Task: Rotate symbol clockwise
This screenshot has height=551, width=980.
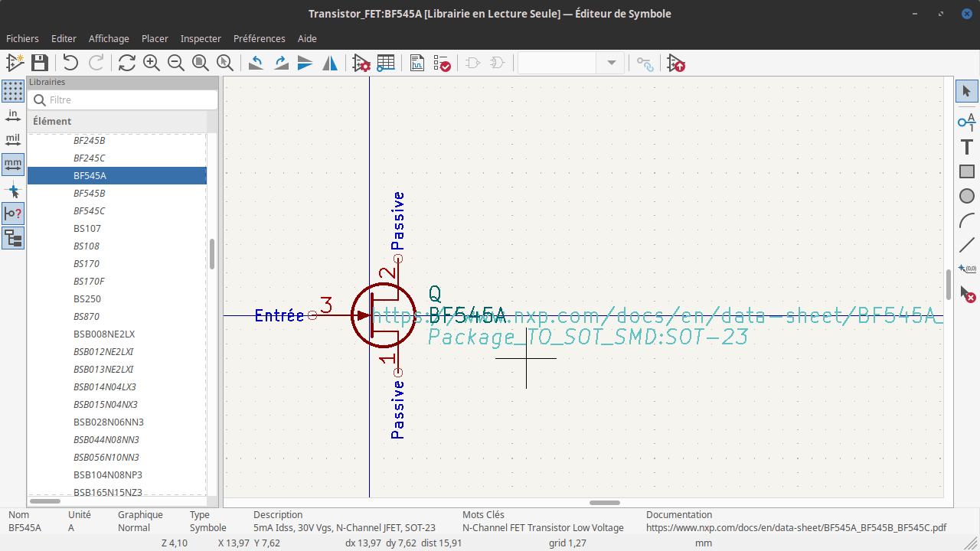Action: click(281, 63)
